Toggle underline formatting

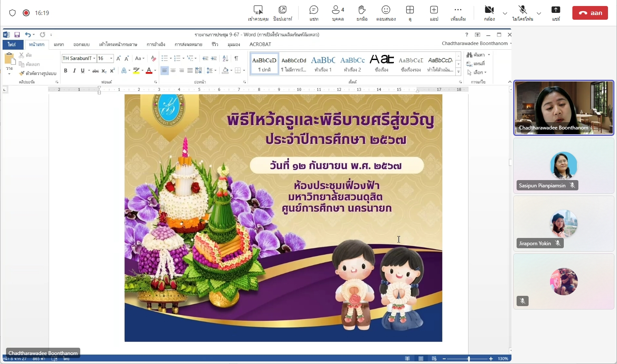82,71
